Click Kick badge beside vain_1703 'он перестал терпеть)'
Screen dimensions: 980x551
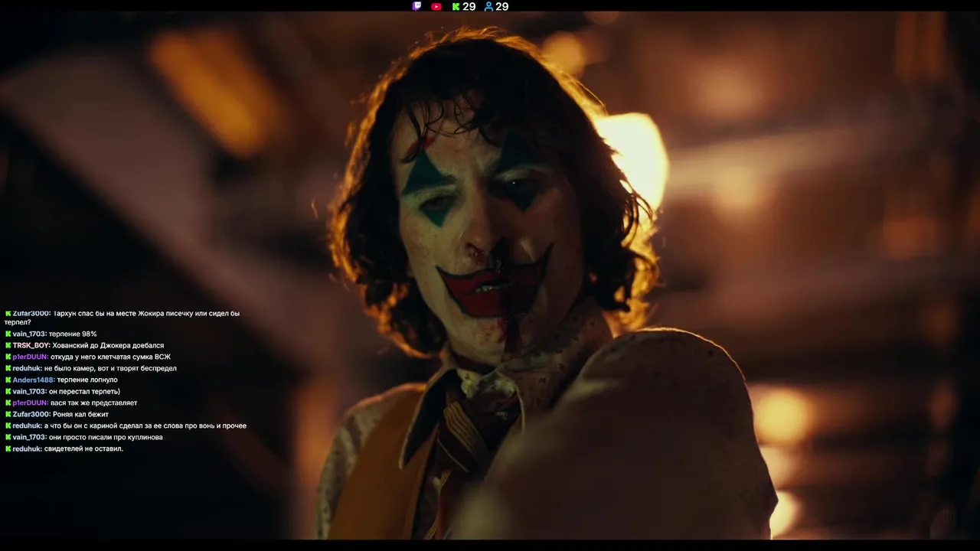(8, 391)
